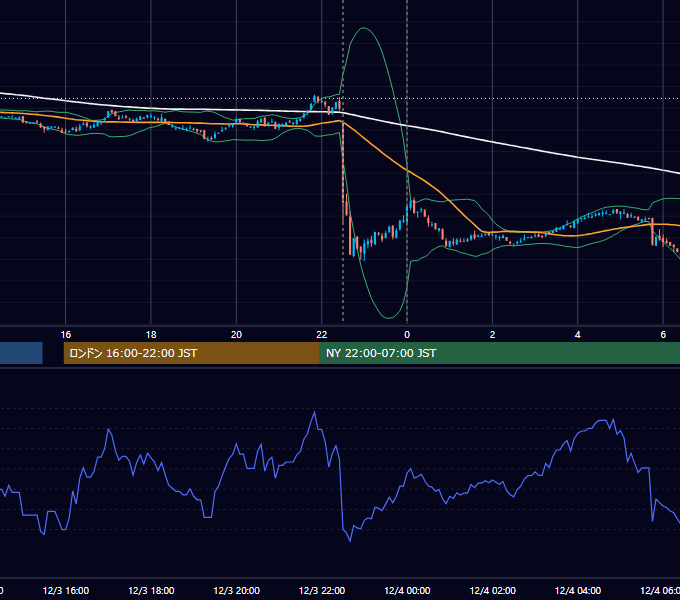This screenshot has height=600, width=680.
Task: Click the 12/3 20:00 label on oscillator axis
Action: coord(237,590)
